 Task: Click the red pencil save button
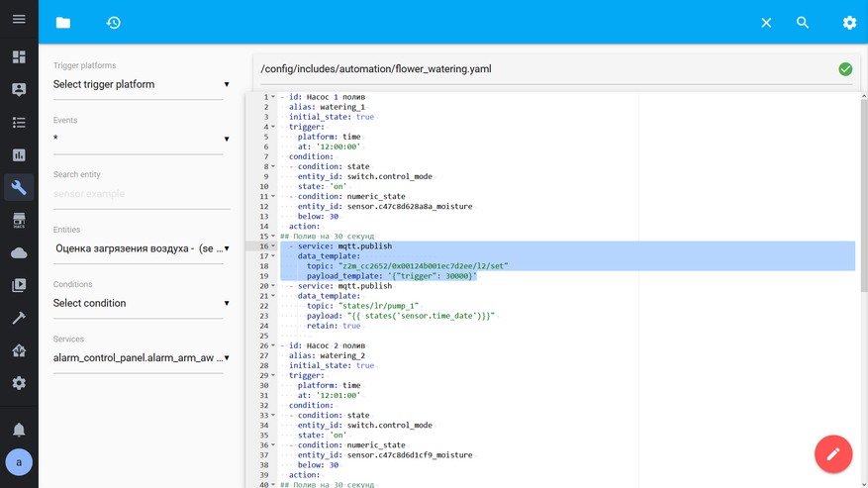click(x=832, y=454)
